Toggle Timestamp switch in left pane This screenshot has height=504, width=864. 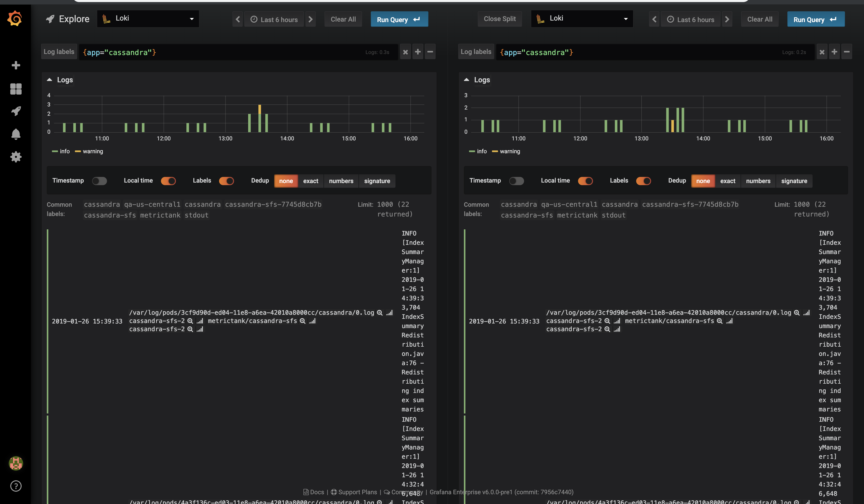(100, 181)
